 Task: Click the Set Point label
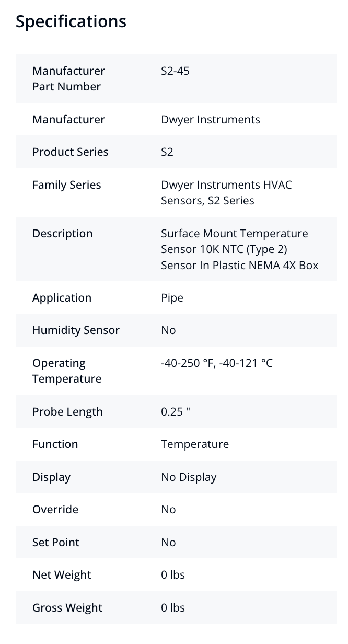[56, 543]
